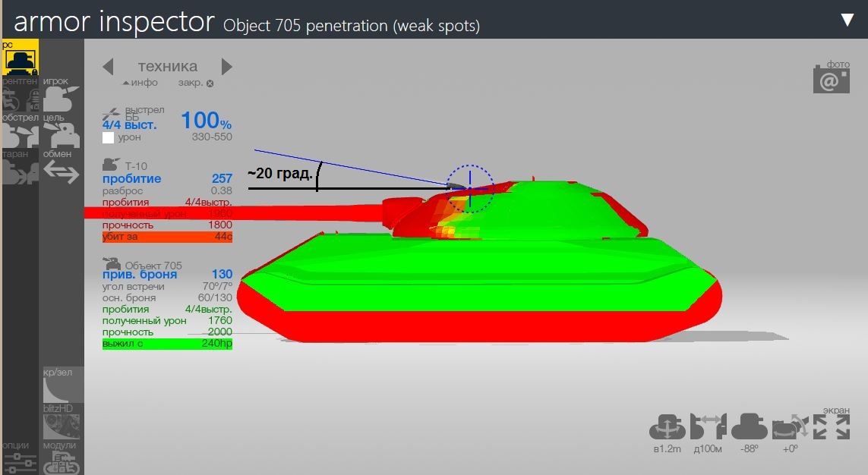868x475 pixels.
Task: Collapse the инфо panel
Action: point(140,83)
